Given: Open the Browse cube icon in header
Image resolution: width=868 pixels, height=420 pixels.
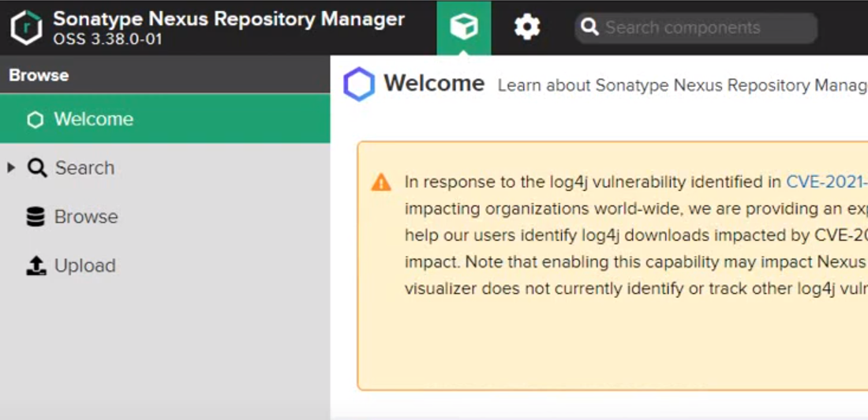Looking at the screenshot, I should [x=463, y=27].
